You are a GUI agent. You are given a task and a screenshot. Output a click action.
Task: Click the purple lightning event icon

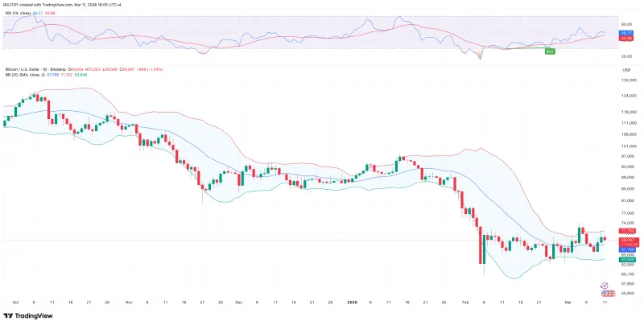click(604, 285)
